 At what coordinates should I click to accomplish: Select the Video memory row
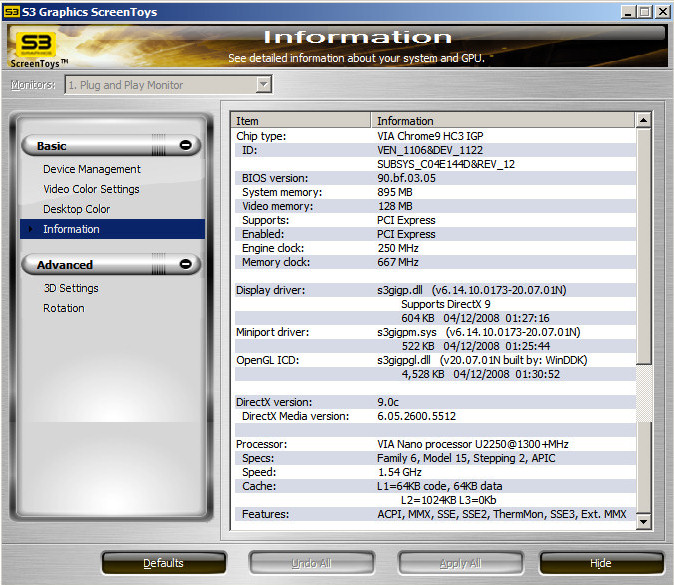click(x=435, y=206)
